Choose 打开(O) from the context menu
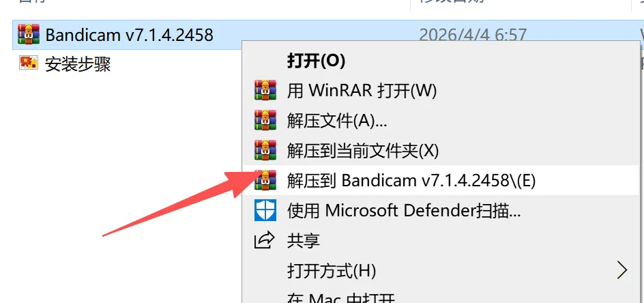Image resolution: width=644 pixels, height=303 pixels. tap(316, 61)
